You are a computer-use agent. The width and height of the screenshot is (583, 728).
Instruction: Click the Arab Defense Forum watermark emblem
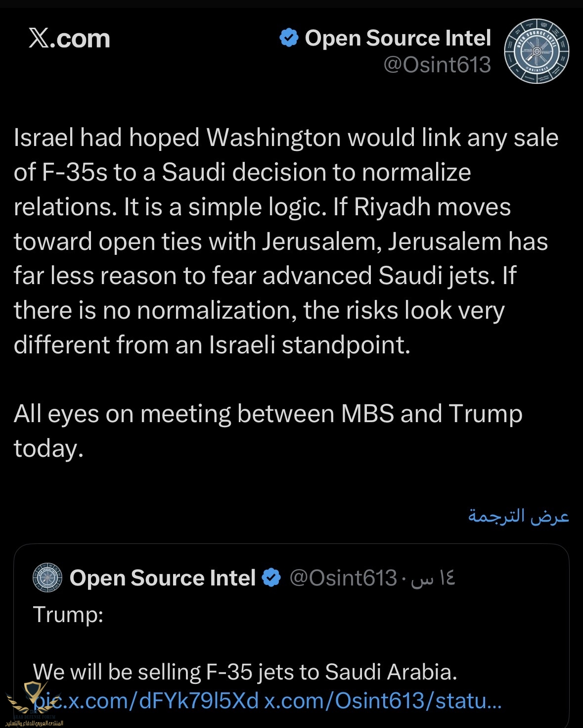pyautogui.click(x=32, y=698)
